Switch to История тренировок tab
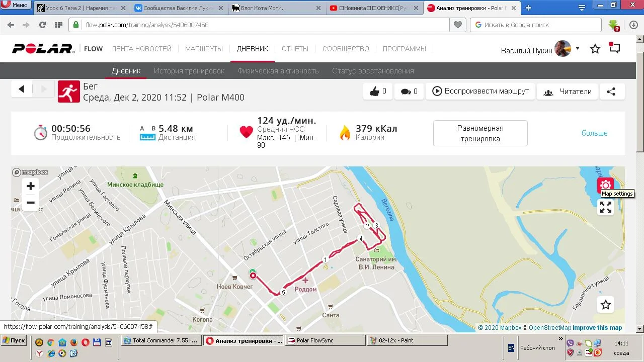This screenshot has height=362, width=644. point(189,71)
